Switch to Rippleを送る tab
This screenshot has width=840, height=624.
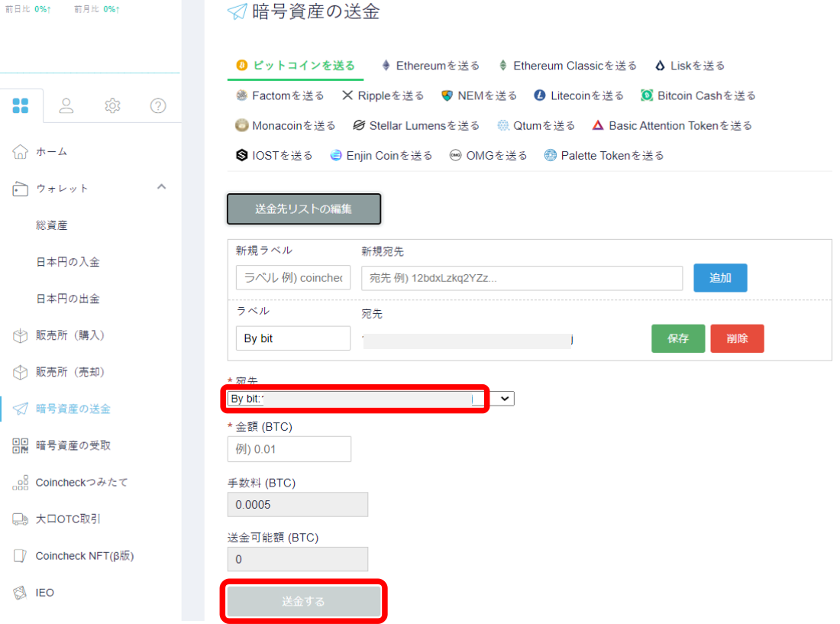[383, 95]
